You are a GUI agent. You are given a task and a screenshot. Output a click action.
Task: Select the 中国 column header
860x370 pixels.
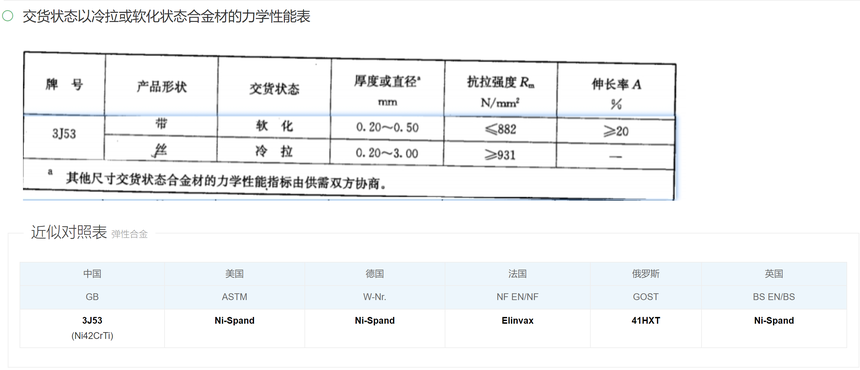coord(92,274)
